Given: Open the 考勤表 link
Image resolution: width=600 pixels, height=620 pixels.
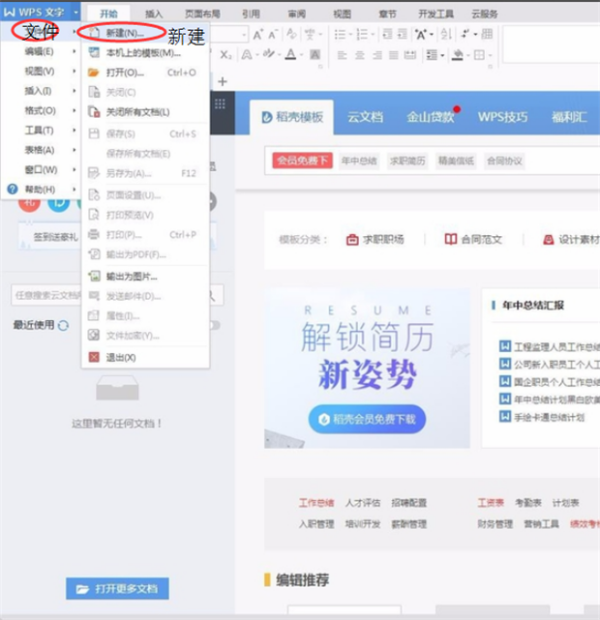Looking at the screenshot, I should click(x=528, y=503).
